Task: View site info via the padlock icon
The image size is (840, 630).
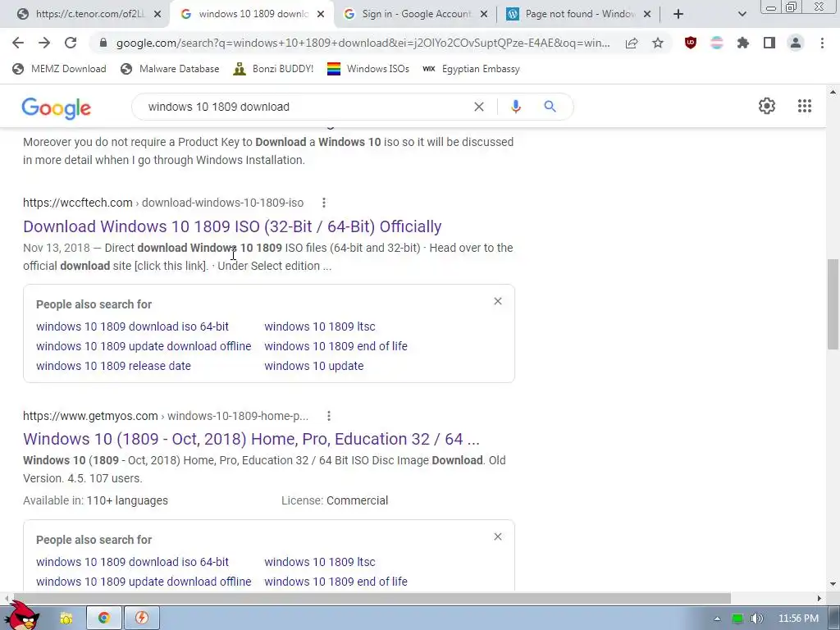Action: (x=103, y=43)
